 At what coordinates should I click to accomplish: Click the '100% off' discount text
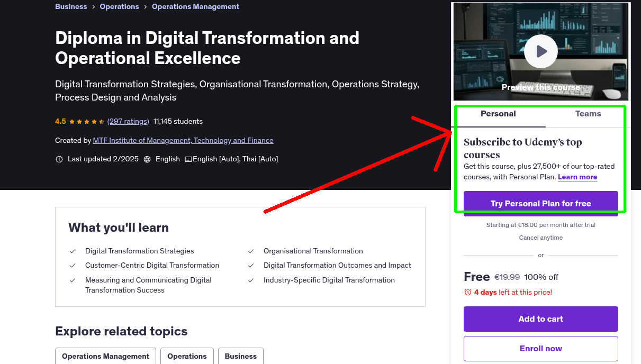[541, 277]
